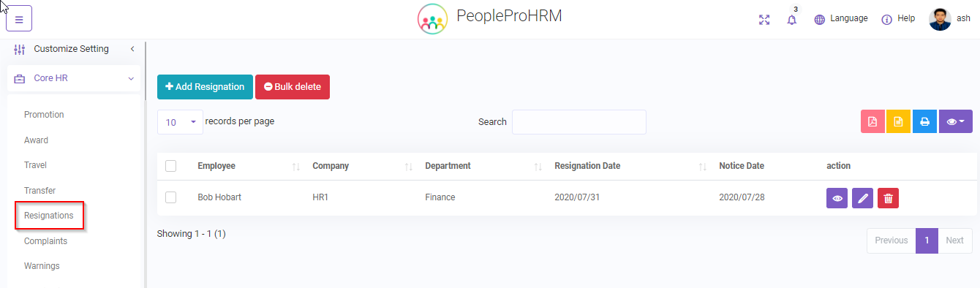This screenshot has height=288, width=980.
Task: Open records per page dropdown
Action: click(x=180, y=122)
